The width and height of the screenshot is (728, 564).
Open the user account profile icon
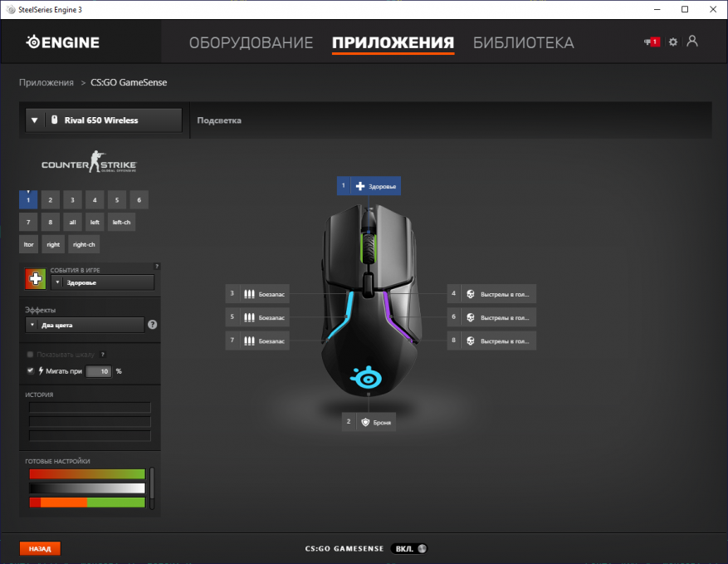692,42
